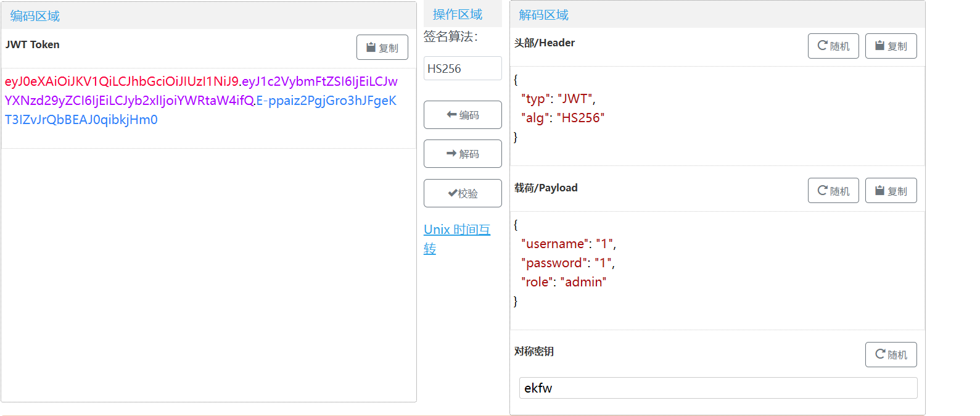This screenshot has height=416, width=980.
Task: Click the 编码 encode button
Action: point(463,115)
